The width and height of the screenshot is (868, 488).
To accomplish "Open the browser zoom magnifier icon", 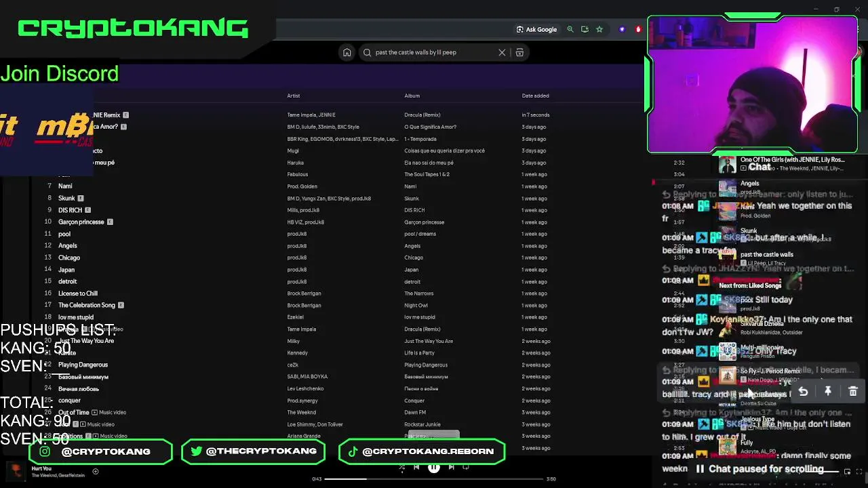I will click(570, 29).
